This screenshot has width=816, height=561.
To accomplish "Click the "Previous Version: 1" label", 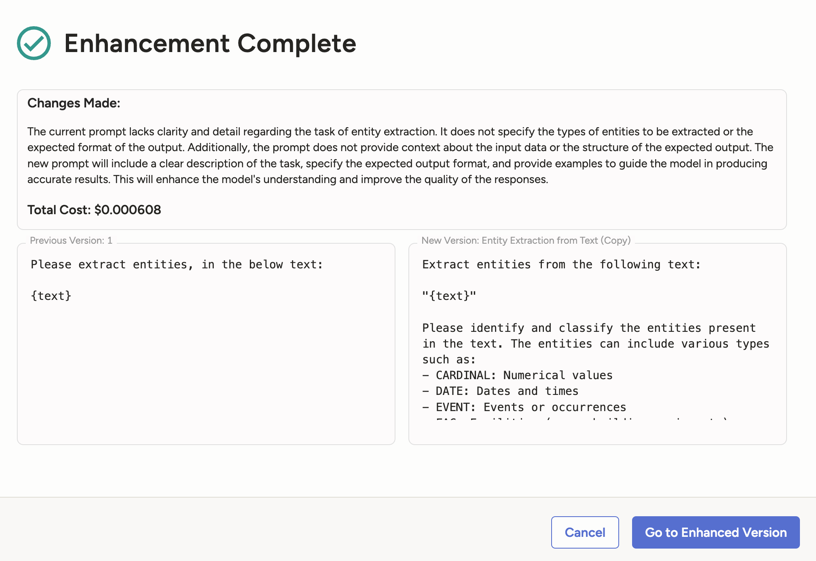I will 71,241.
